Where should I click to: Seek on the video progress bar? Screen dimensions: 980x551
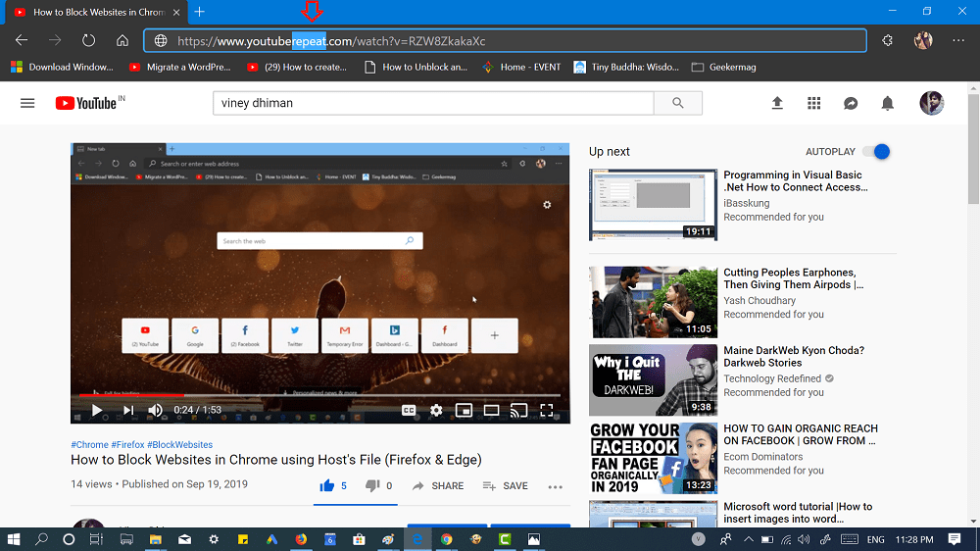[x=320, y=395]
